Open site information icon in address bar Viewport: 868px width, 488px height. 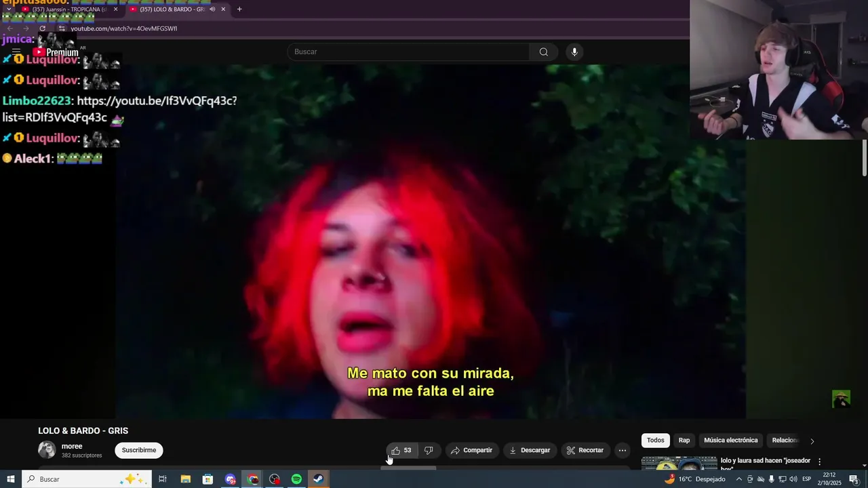click(62, 28)
